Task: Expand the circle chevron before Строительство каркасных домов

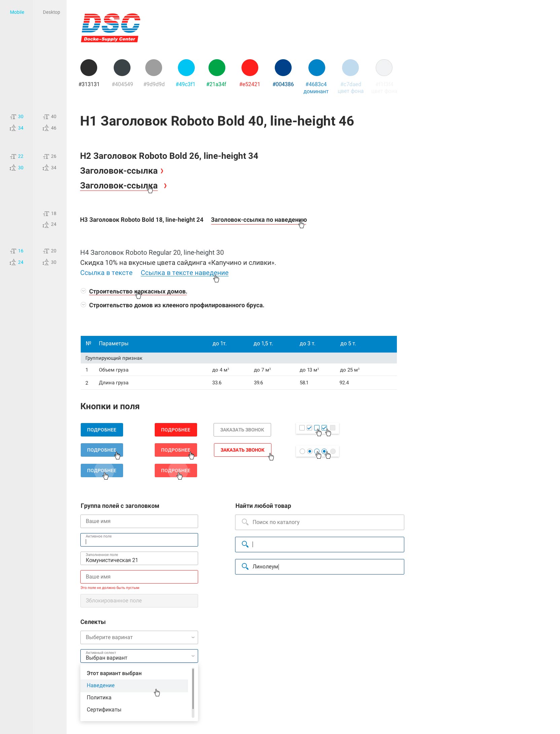Action: 83,291
